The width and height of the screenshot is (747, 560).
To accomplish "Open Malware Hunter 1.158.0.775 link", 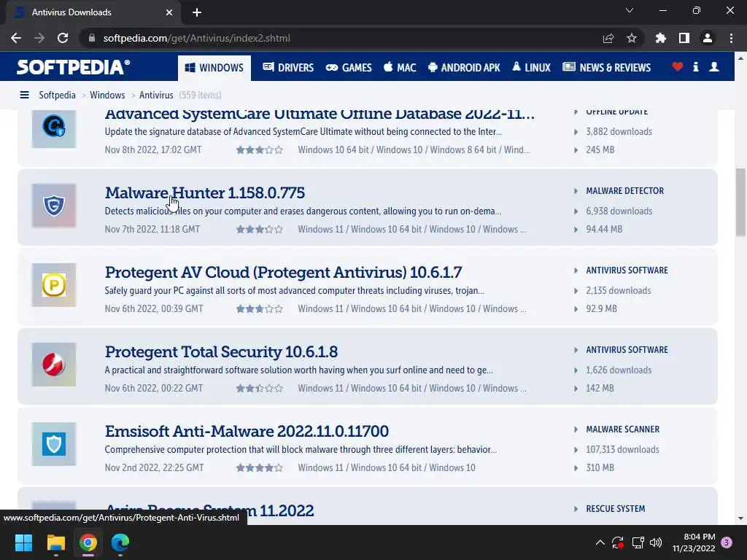I will (205, 192).
